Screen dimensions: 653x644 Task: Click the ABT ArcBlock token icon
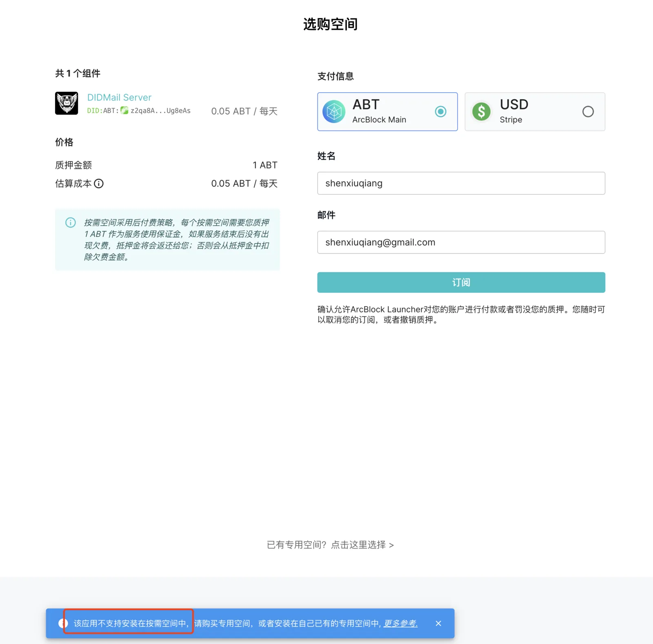(x=334, y=111)
